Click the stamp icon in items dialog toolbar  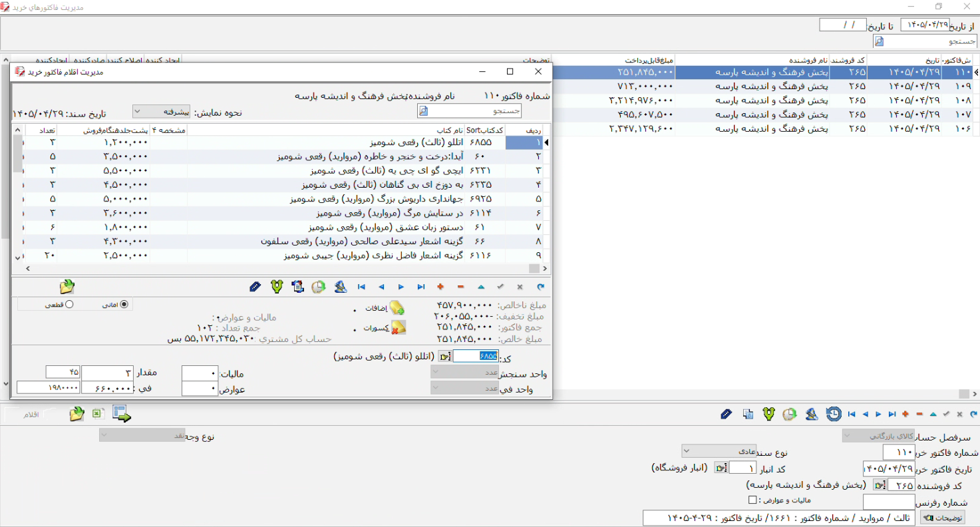tap(341, 287)
